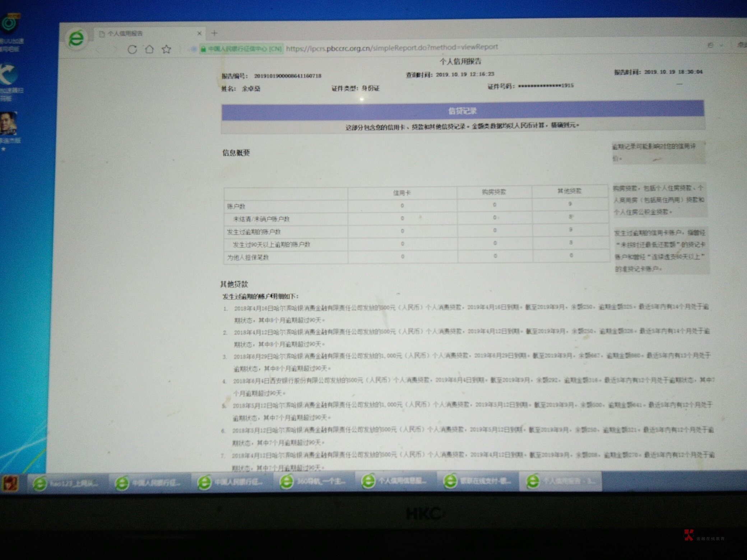Image resolution: width=747 pixels, height=560 pixels.
Task: Switch to hao123 taskbar window
Action: point(67,483)
